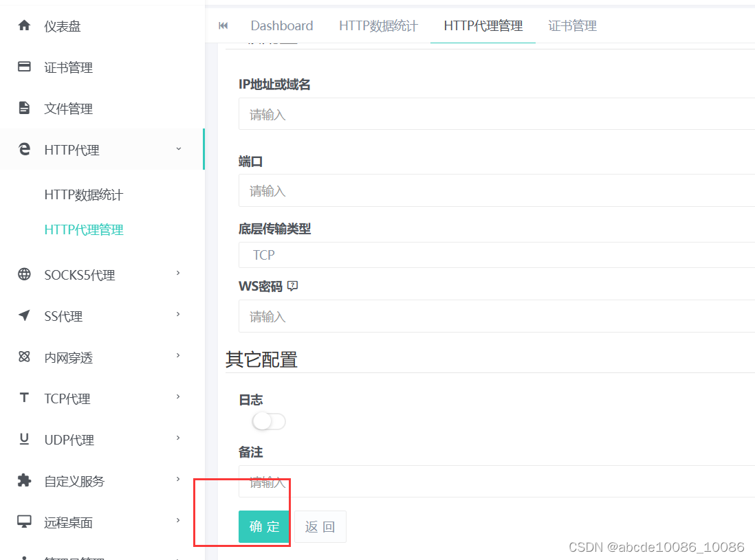Select the SOCKS5代理 globe icon
Screen dimensions: 755x560
tap(24, 274)
